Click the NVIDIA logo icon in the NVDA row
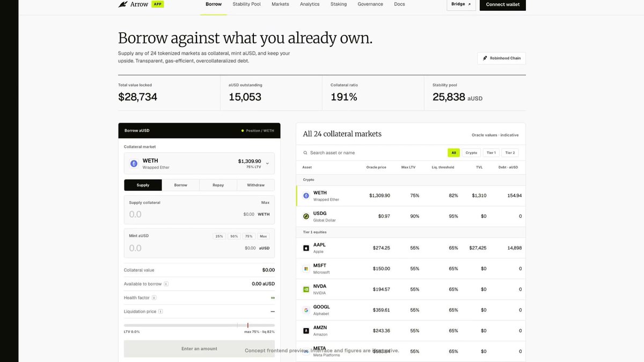 tap(306, 289)
